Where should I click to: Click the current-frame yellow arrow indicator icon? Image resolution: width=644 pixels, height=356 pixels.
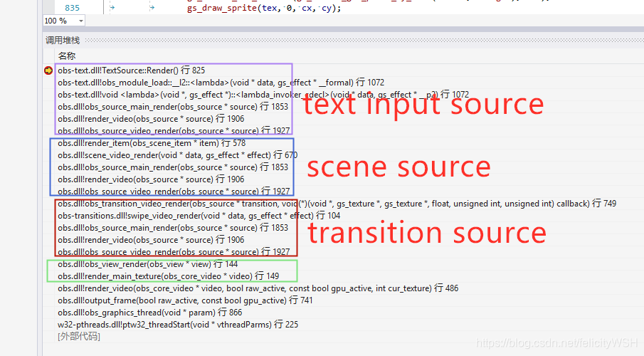[48, 70]
